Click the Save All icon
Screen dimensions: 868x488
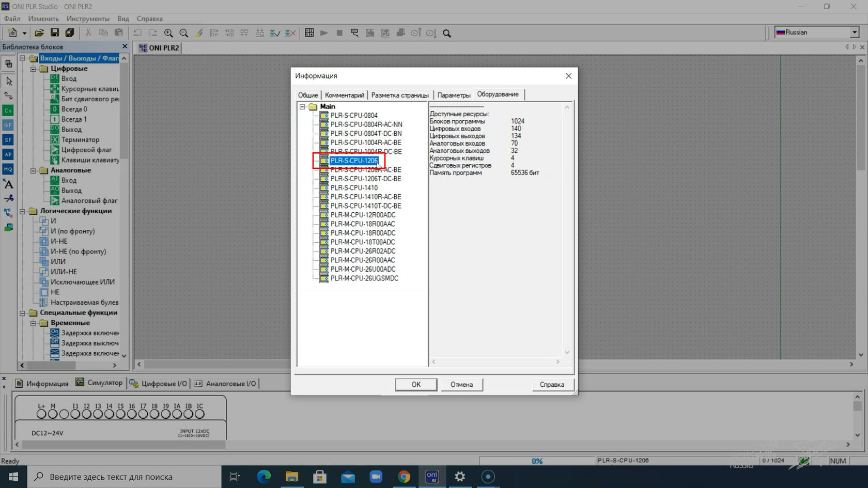[x=70, y=33]
